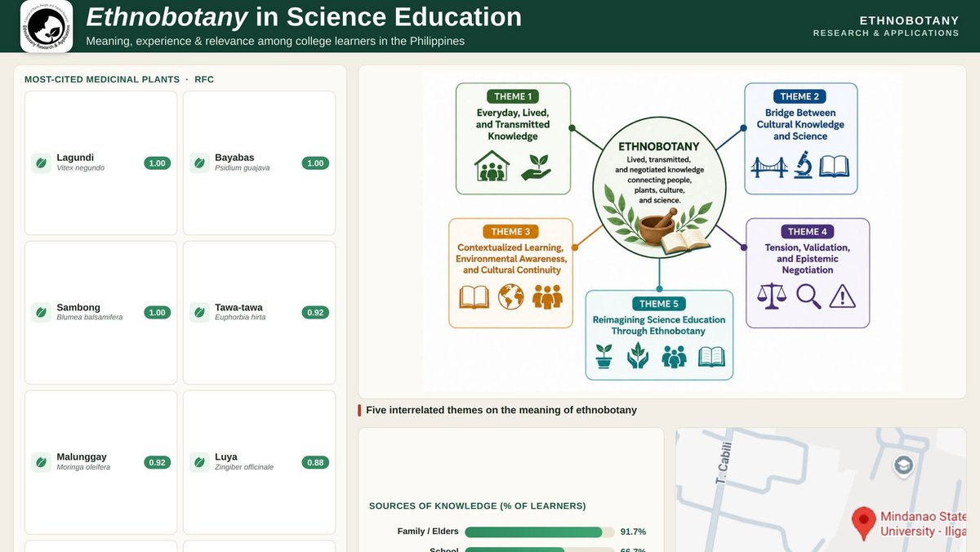Click the Mindanao State University map label
The width and height of the screenshot is (980, 552).
[924, 523]
